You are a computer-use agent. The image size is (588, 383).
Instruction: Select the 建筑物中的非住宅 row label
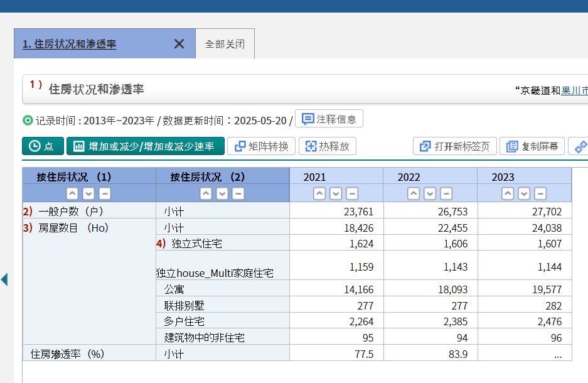point(205,338)
